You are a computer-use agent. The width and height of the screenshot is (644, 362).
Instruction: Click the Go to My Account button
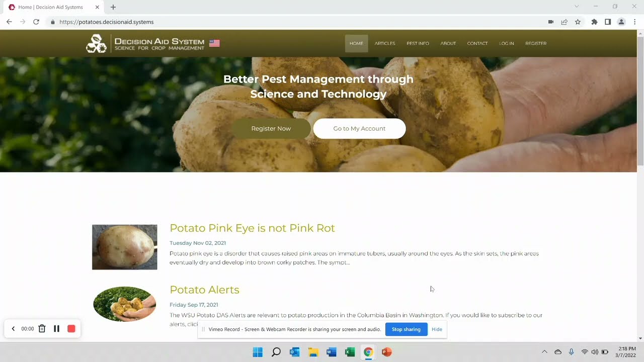click(359, 129)
